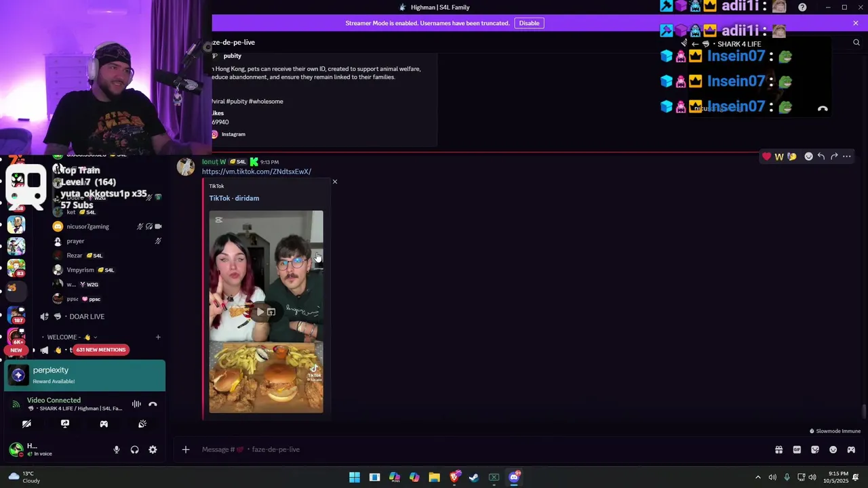Open Steam from taskbar
Image resolution: width=868 pixels, height=488 pixels.
coord(474,477)
